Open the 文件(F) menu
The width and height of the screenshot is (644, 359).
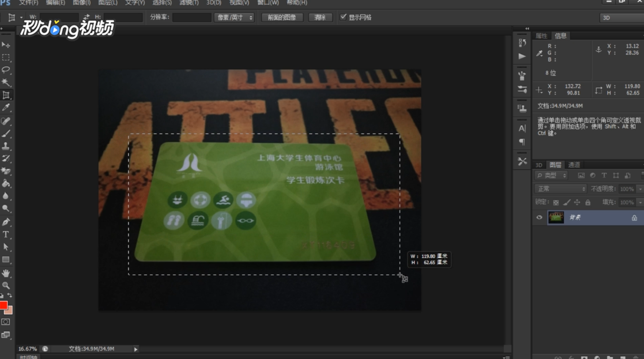point(28,3)
